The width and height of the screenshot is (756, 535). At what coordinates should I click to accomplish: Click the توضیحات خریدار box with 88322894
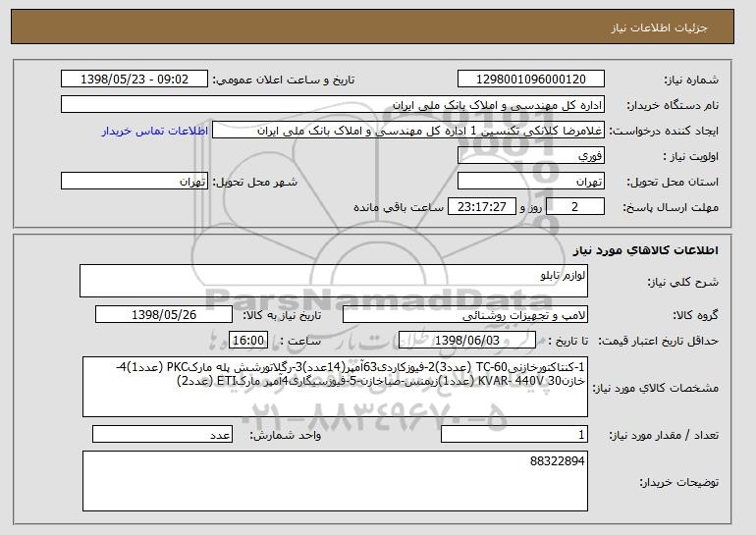[335, 481]
